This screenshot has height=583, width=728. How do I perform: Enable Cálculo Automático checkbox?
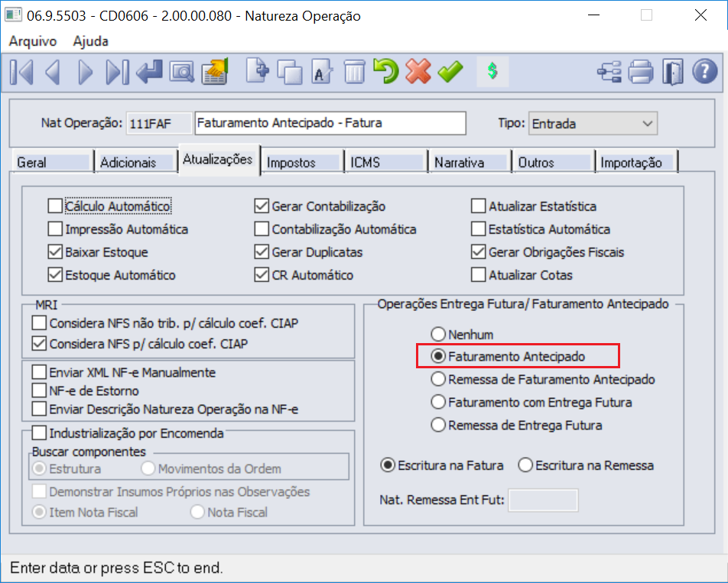pos(55,206)
